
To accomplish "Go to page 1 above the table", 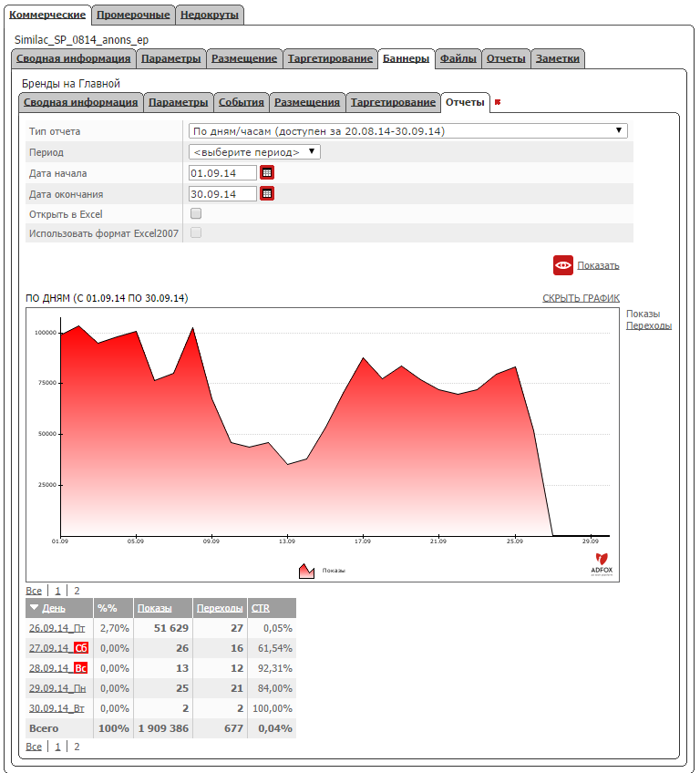I will coord(57,591).
